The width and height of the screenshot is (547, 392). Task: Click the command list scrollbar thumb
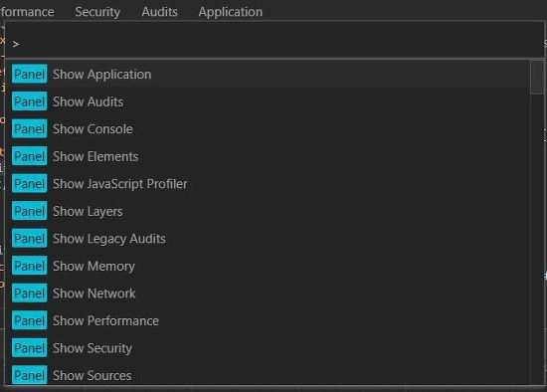coord(536,78)
